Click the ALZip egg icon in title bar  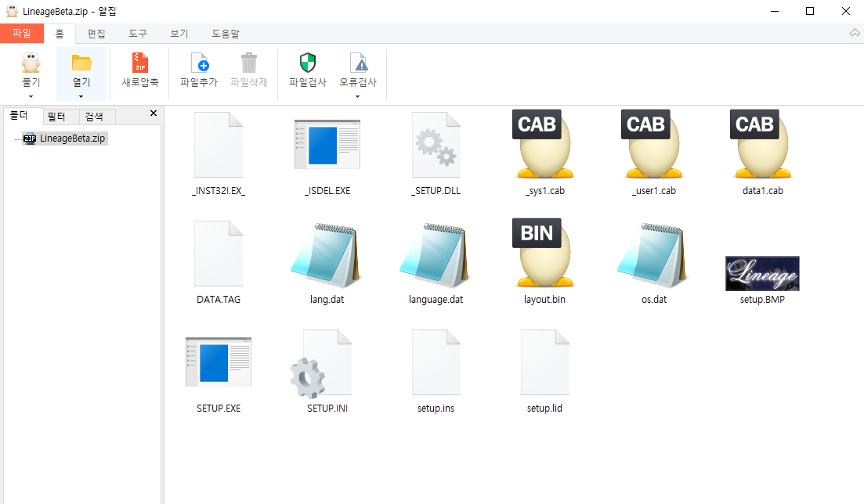click(12, 11)
